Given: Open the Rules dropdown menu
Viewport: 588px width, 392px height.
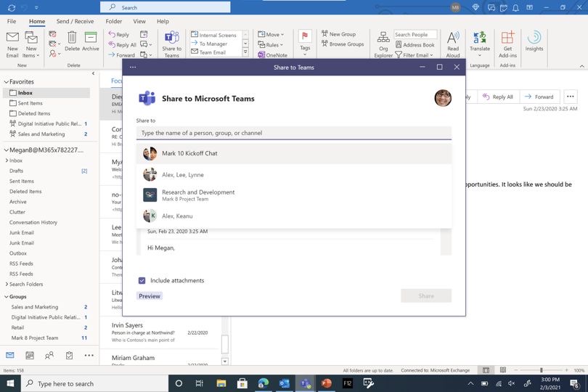Looking at the screenshot, I should pos(270,44).
